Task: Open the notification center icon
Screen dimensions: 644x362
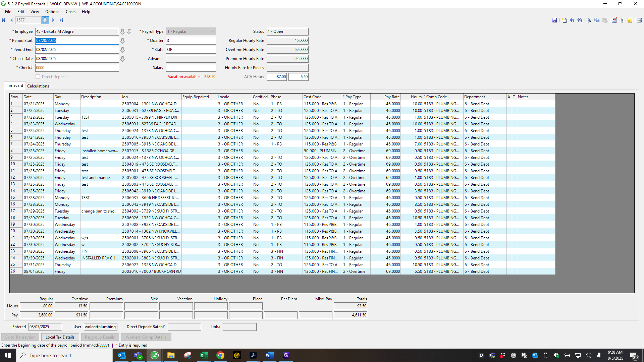Action: coord(634,355)
